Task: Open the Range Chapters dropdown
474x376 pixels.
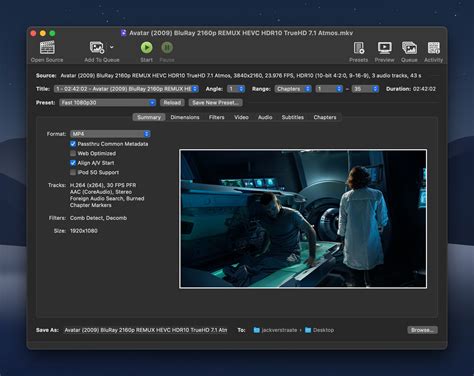Action: click(293, 89)
